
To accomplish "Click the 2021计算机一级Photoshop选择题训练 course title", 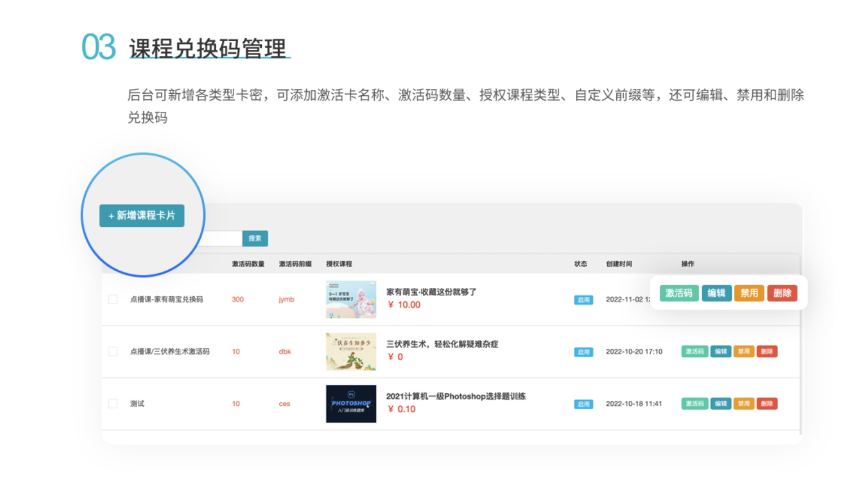I will 455,396.
